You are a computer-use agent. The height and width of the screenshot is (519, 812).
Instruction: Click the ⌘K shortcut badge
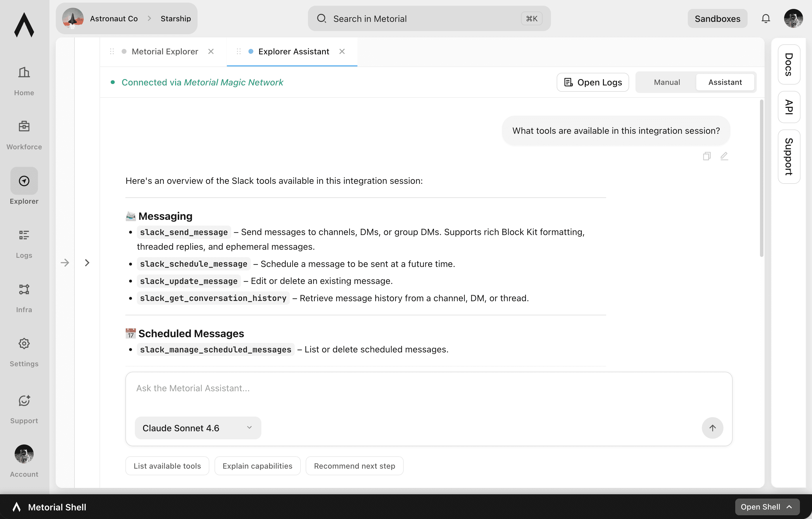(x=531, y=19)
